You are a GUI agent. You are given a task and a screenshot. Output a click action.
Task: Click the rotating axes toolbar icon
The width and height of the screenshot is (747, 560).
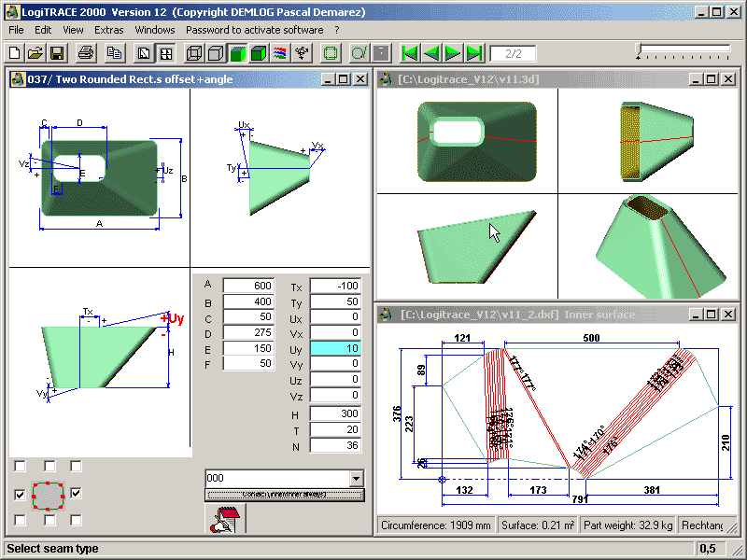tap(302, 53)
